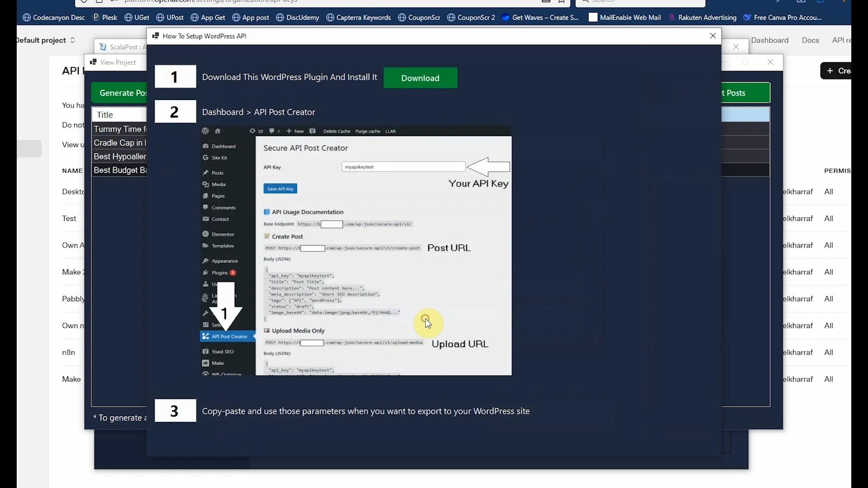Open the updates icon showing 10

[255, 131]
